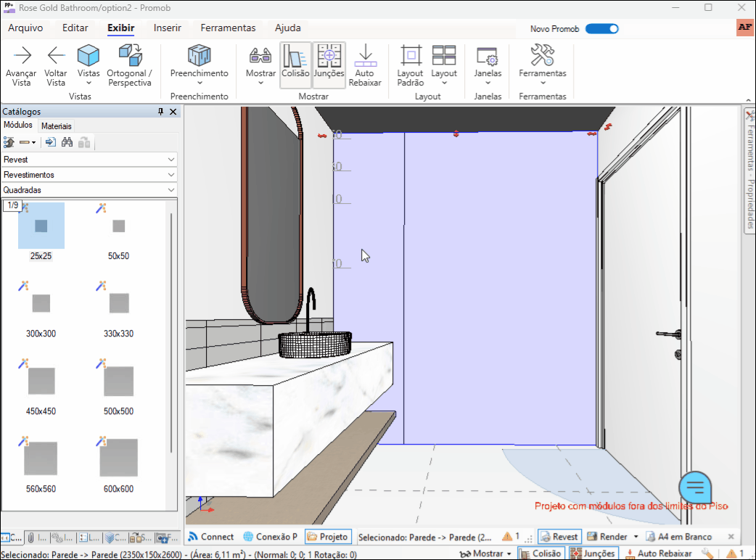
Task: Open the Ferramentas menu tab
Action: pyautogui.click(x=228, y=28)
